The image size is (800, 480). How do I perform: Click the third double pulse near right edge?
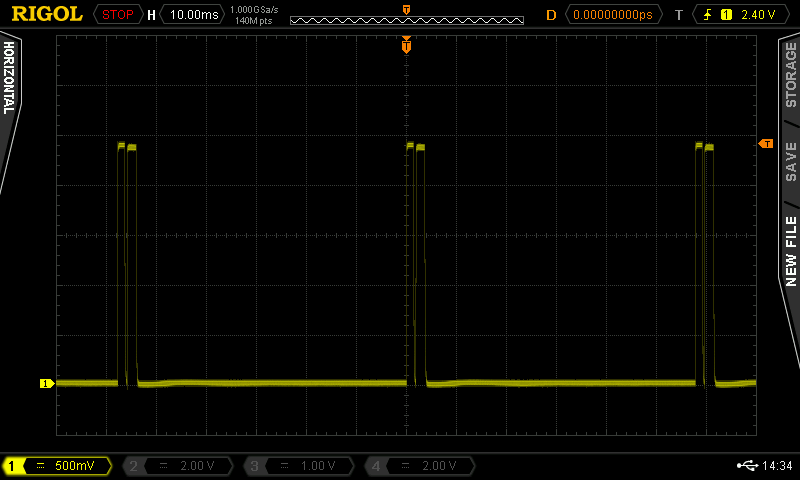705,264
